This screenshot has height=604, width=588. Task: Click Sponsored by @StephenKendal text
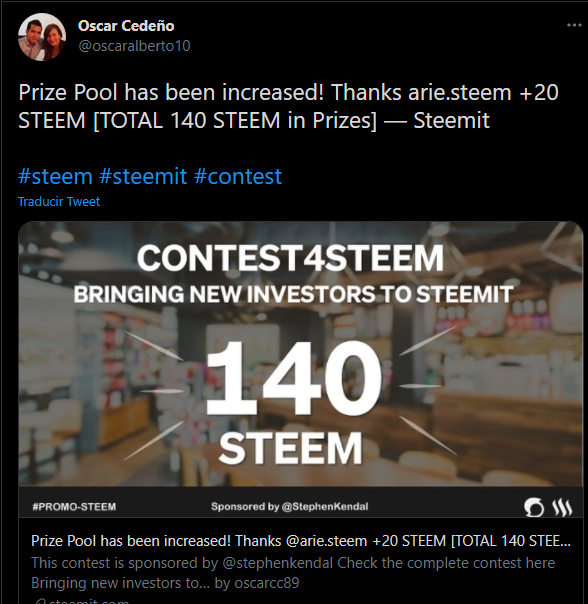(289, 507)
